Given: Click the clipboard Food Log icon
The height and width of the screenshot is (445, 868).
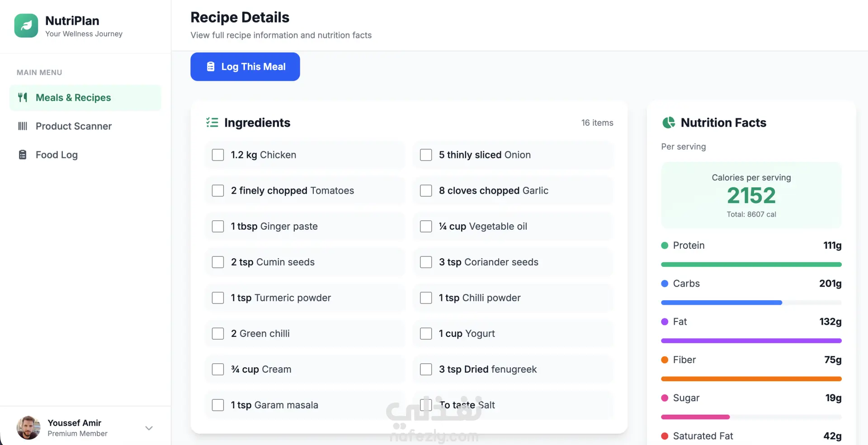Looking at the screenshot, I should tap(23, 155).
